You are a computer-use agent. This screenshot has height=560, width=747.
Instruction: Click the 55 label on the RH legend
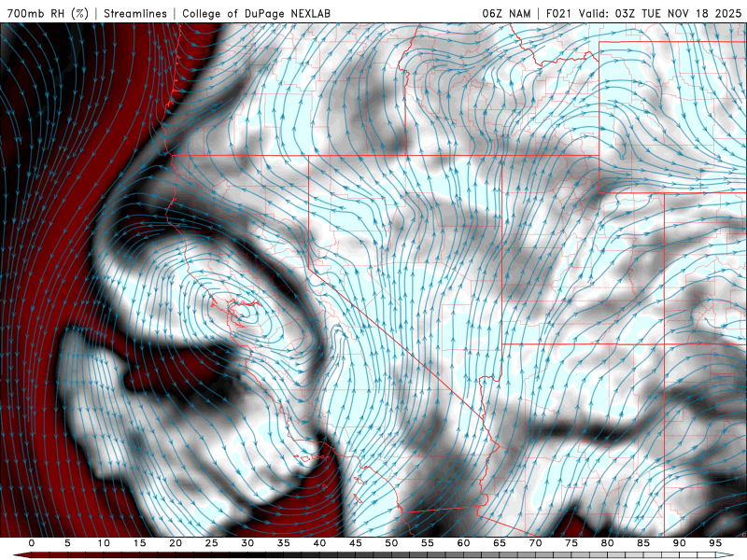point(428,543)
